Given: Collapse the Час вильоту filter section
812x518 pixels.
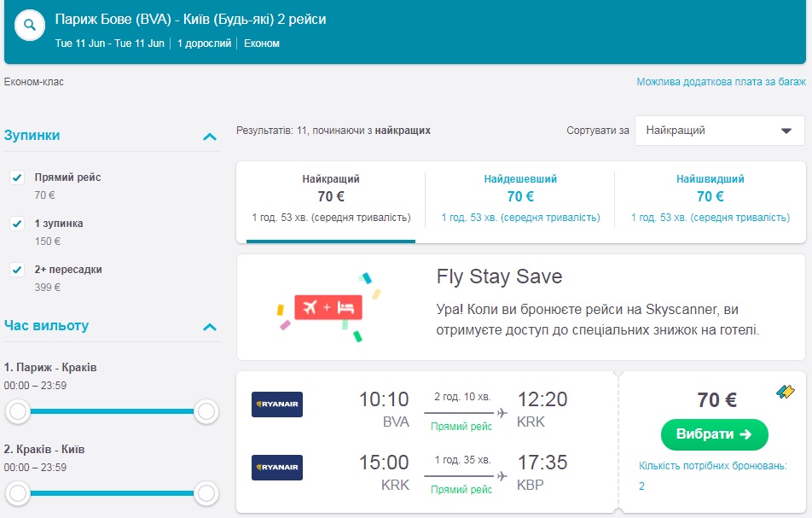Looking at the screenshot, I should (x=210, y=327).
